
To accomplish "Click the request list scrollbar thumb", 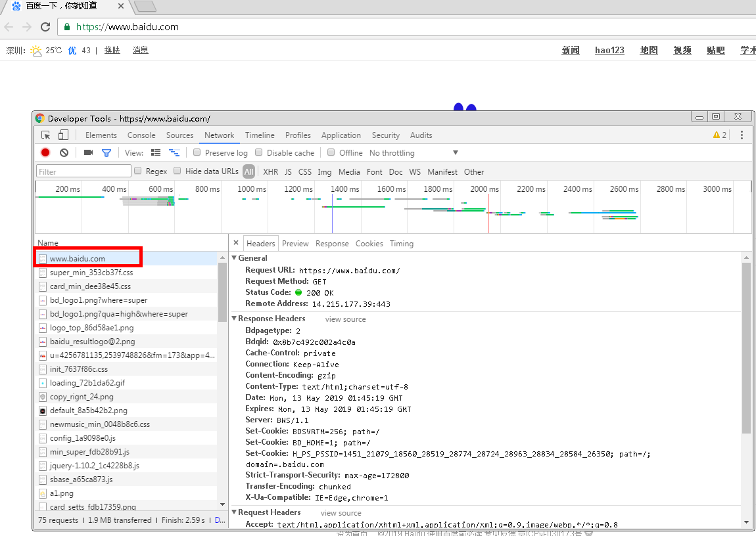I will 222,292.
